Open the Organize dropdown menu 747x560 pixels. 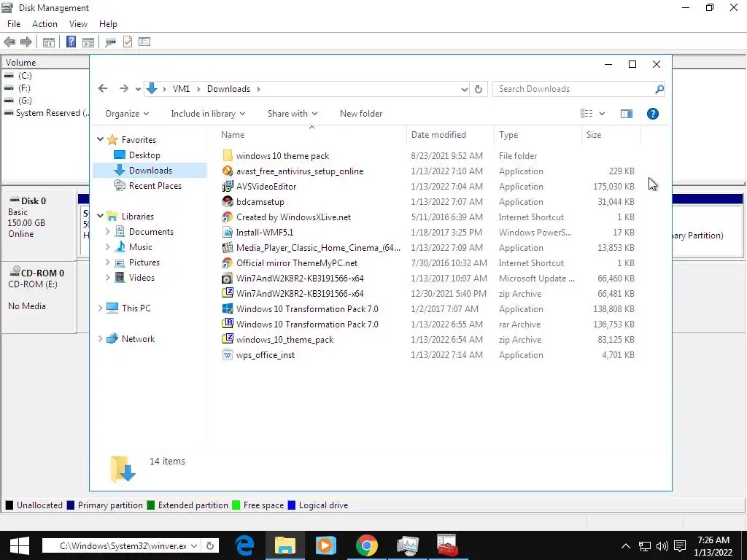coord(127,114)
